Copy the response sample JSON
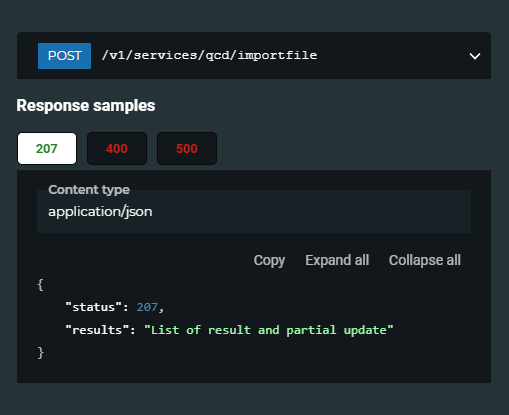This screenshot has height=415, width=509. [269, 260]
